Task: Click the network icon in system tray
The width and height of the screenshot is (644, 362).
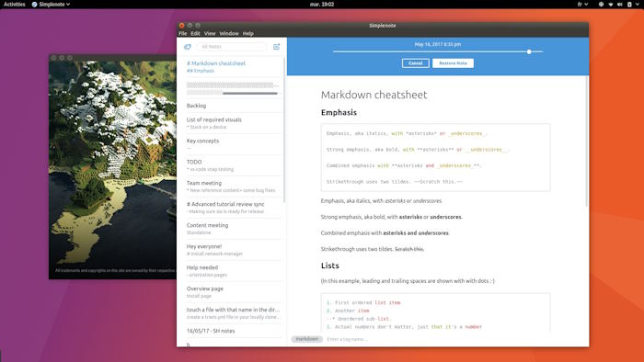Action: 610,4
